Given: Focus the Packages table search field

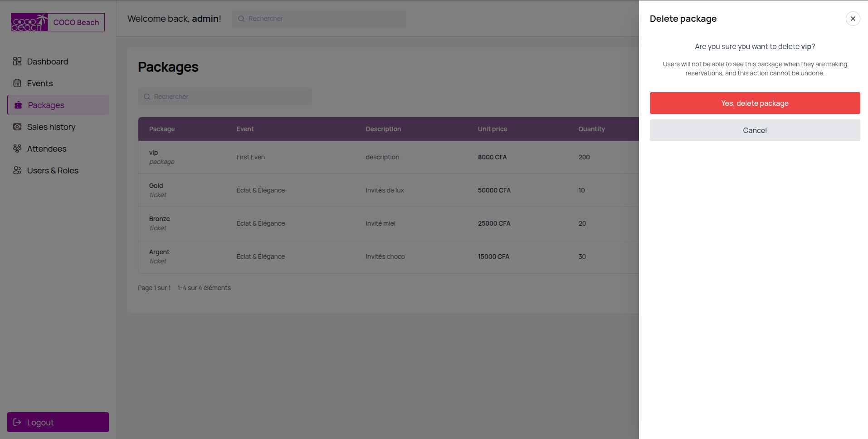Looking at the screenshot, I should click(x=231, y=97).
